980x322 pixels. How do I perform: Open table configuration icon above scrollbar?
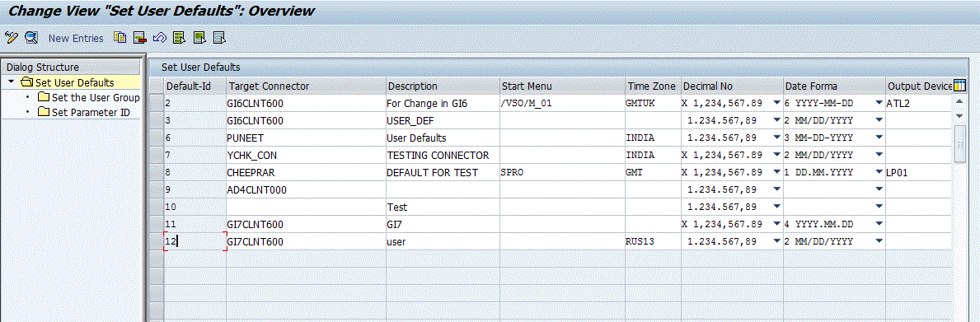tap(960, 86)
